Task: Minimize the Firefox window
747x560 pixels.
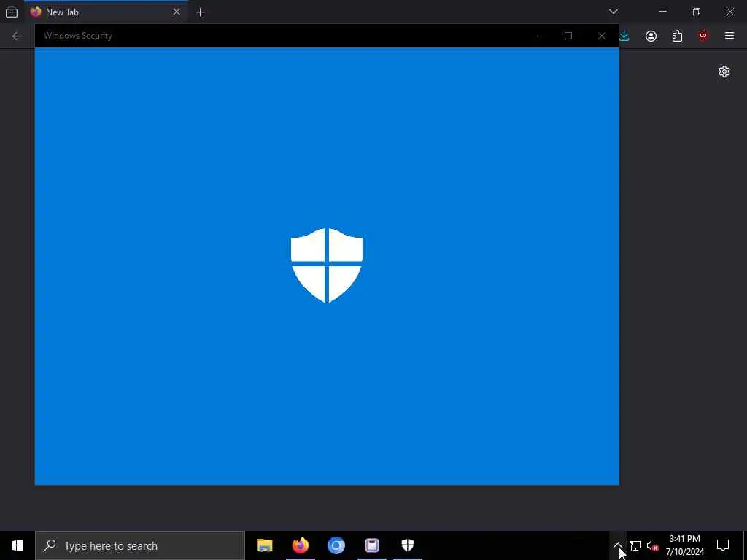Action: (x=662, y=12)
